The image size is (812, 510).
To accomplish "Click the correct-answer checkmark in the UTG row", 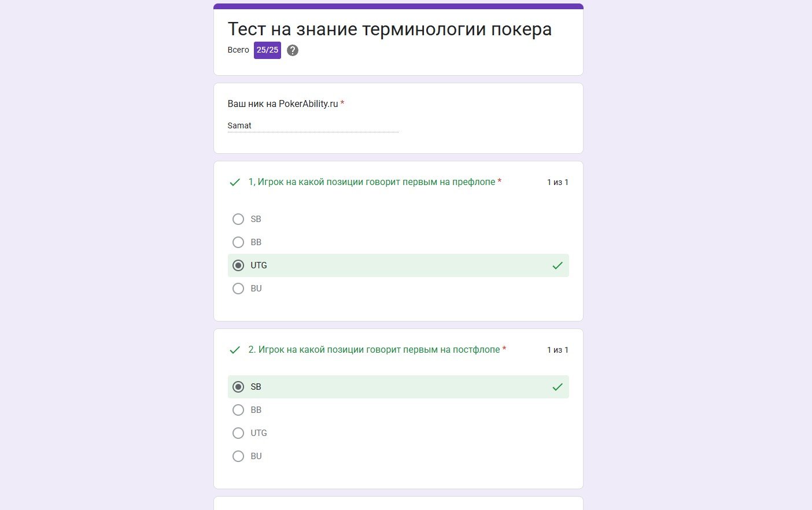I will [558, 265].
